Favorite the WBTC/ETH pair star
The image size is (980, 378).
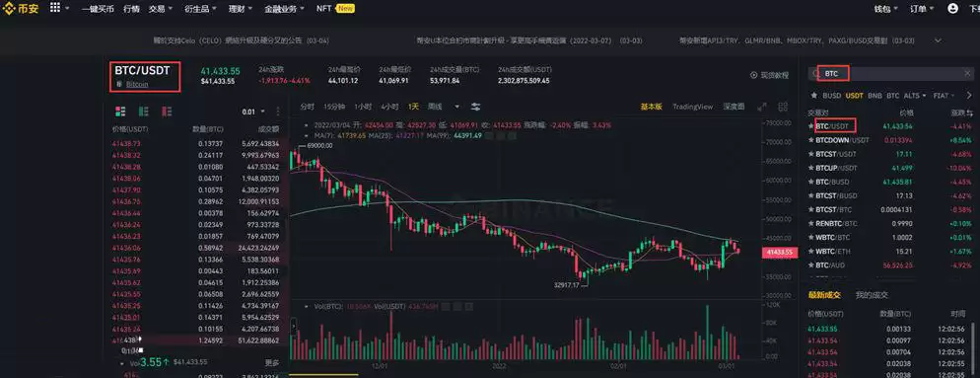811,252
